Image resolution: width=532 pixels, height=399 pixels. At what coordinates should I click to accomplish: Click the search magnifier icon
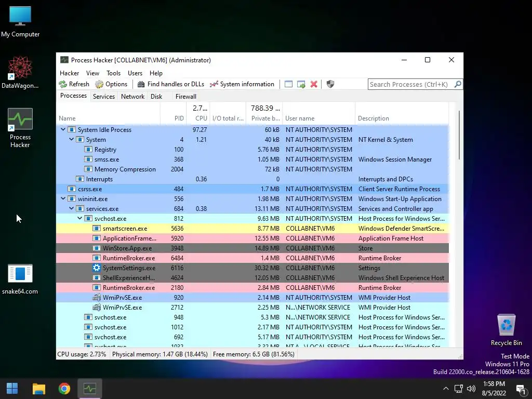tap(458, 84)
